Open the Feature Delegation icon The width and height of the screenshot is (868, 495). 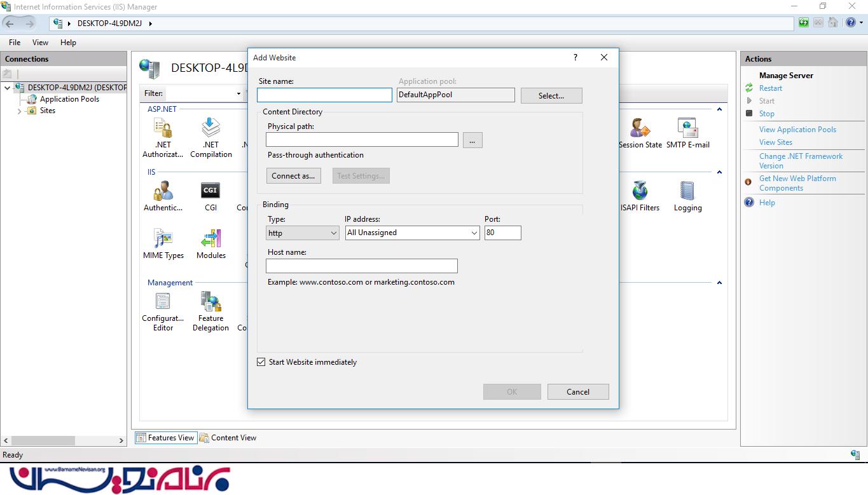210,303
